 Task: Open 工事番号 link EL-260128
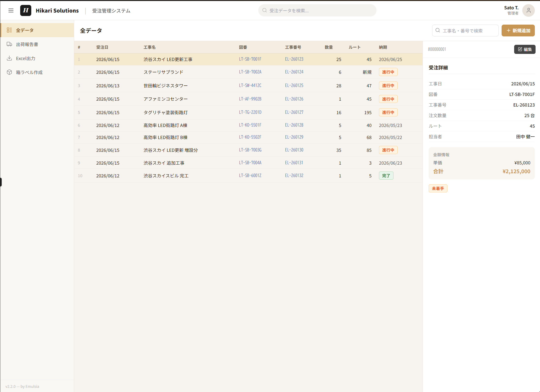pos(294,125)
